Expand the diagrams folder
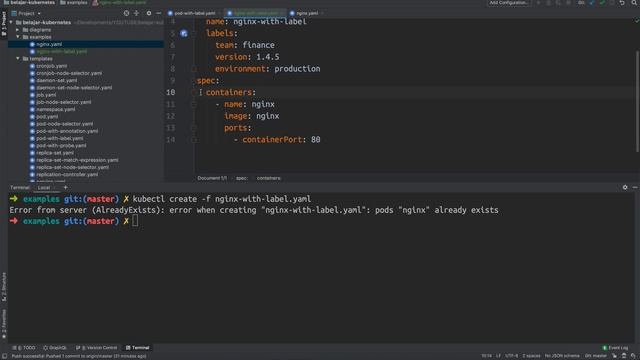Viewport: 640px width, 360px height. (18, 30)
